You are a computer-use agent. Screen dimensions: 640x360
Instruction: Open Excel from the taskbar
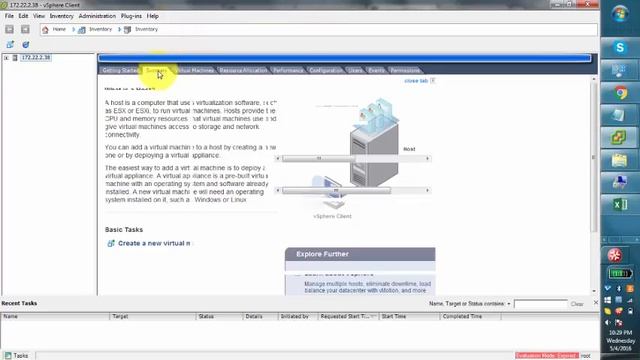[x=620, y=204]
